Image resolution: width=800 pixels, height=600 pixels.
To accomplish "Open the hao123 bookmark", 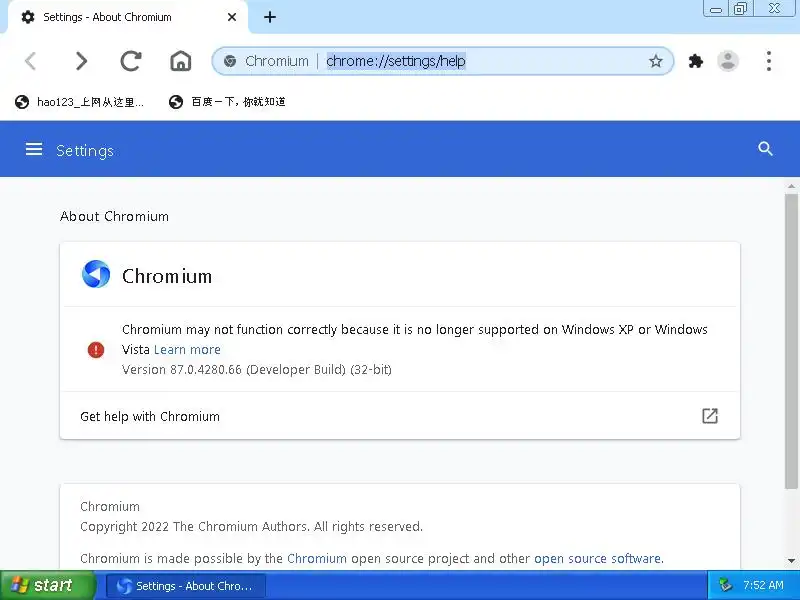I will tap(80, 102).
